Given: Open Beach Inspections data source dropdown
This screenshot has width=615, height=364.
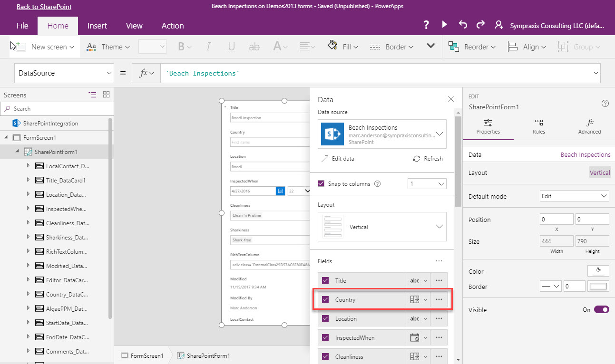Looking at the screenshot, I should (x=382, y=135).
